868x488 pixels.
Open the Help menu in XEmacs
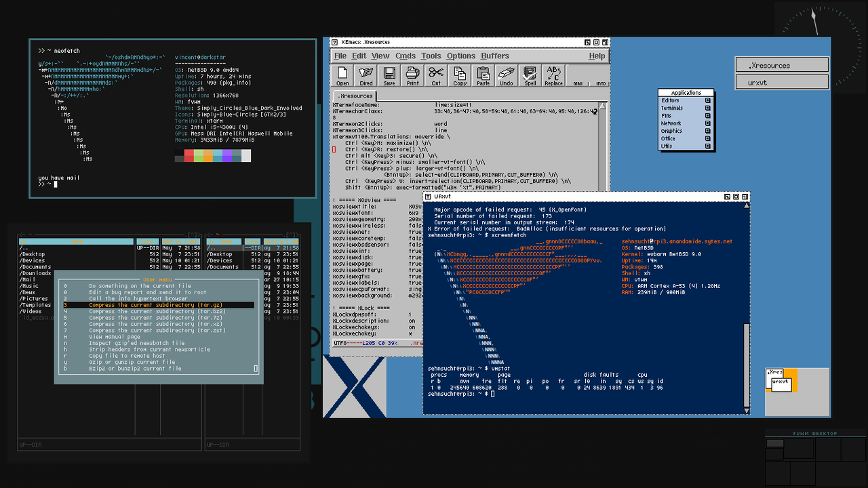597,56
